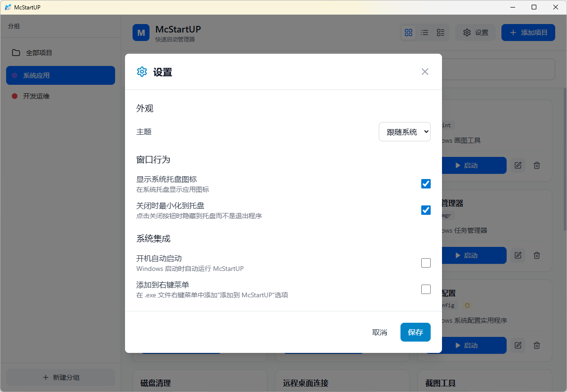This screenshot has height=392, width=567.
Task: Click the shield badge on the 系统配置 card
Action: (467, 305)
